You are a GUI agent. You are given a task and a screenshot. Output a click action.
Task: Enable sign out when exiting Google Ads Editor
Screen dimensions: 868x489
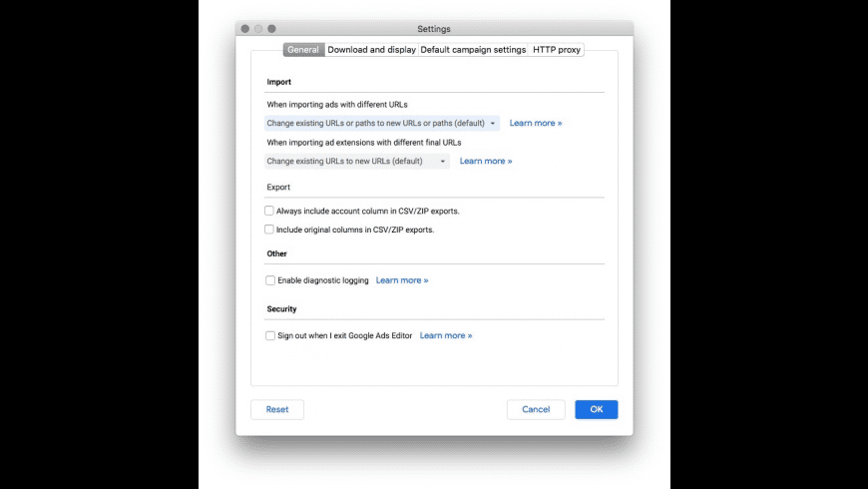click(270, 336)
